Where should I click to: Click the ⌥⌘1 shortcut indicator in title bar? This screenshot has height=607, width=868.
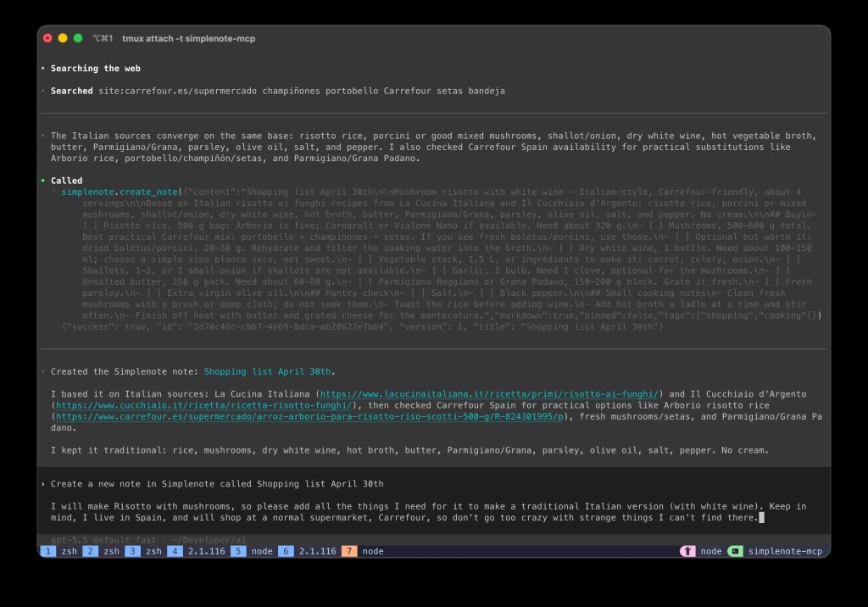[103, 38]
